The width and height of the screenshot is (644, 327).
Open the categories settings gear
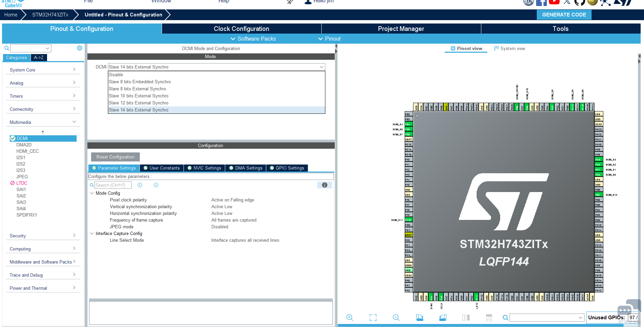pyautogui.click(x=80, y=48)
